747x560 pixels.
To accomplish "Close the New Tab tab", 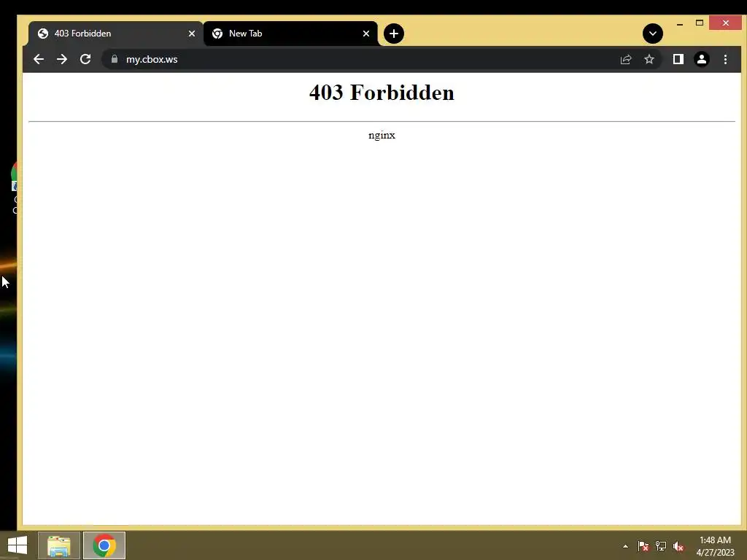I will [366, 34].
